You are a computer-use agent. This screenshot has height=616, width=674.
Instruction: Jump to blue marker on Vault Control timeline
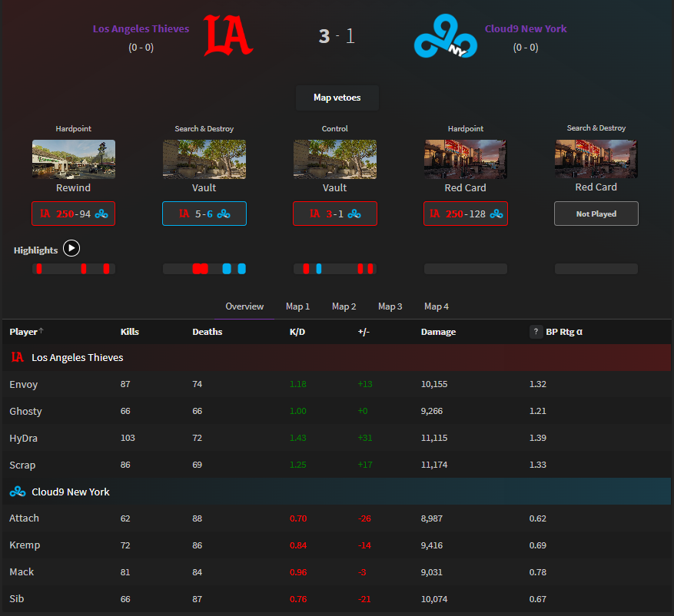(319, 269)
